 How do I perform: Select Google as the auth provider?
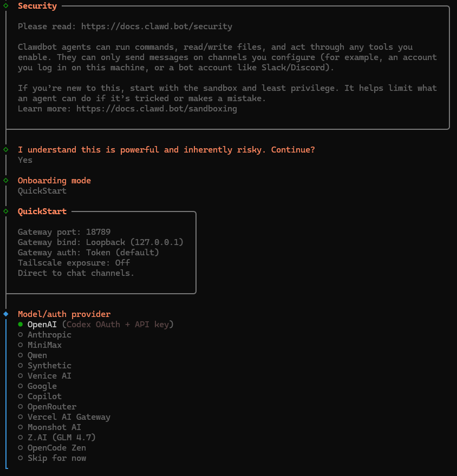click(x=42, y=386)
